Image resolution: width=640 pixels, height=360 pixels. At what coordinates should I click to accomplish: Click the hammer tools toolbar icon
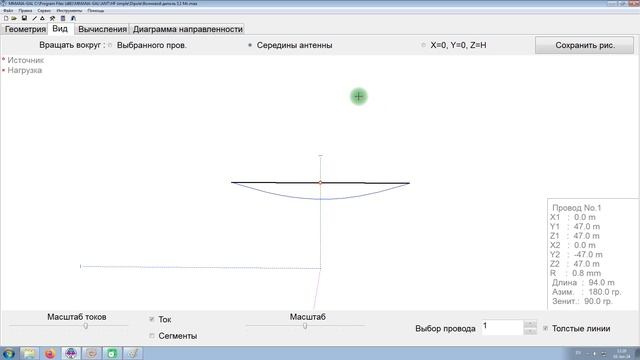tap(52, 18)
